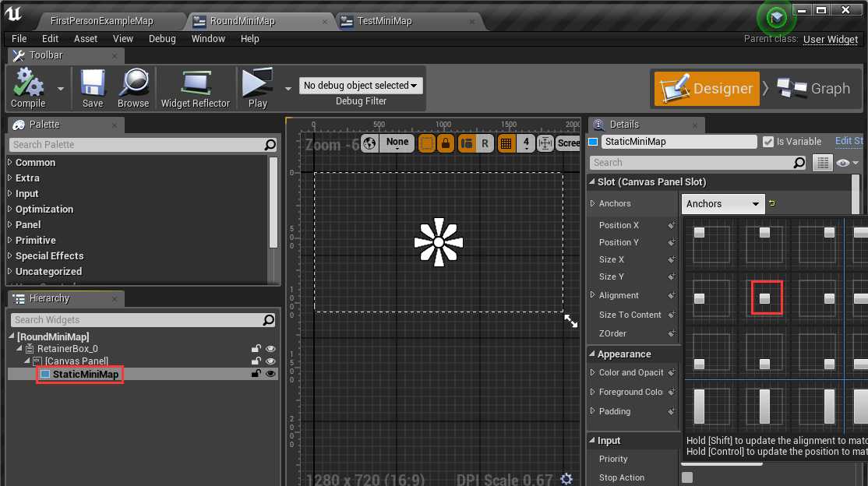Toggle the R button in viewport toolbar
The height and width of the screenshot is (486, 868).
click(x=485, y=143)
